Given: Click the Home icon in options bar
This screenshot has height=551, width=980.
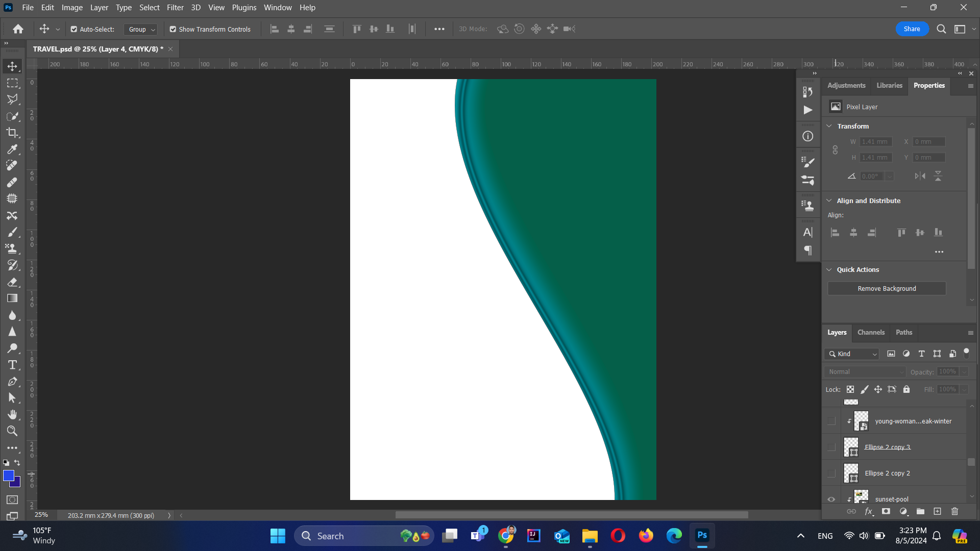Looking at the screenshot, I should pyautogui.click(x=18, y=29).
